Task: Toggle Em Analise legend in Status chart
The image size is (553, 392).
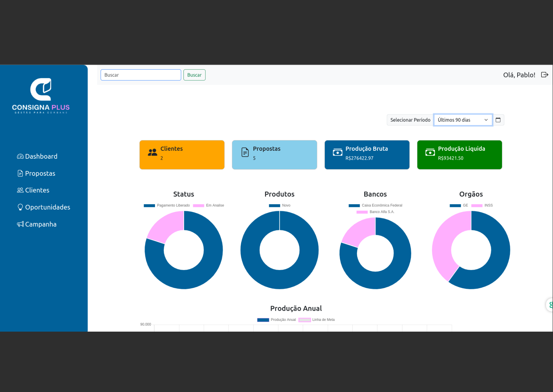Action: click(x=208, y=205)
